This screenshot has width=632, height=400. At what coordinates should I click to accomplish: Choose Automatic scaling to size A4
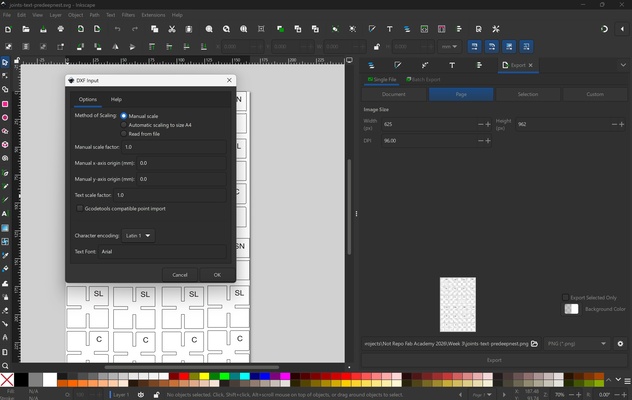(x=124, y=125)
